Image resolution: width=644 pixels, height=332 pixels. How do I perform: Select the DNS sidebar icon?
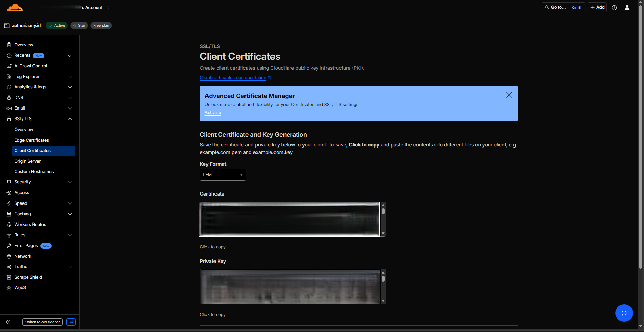pos(9,98)
